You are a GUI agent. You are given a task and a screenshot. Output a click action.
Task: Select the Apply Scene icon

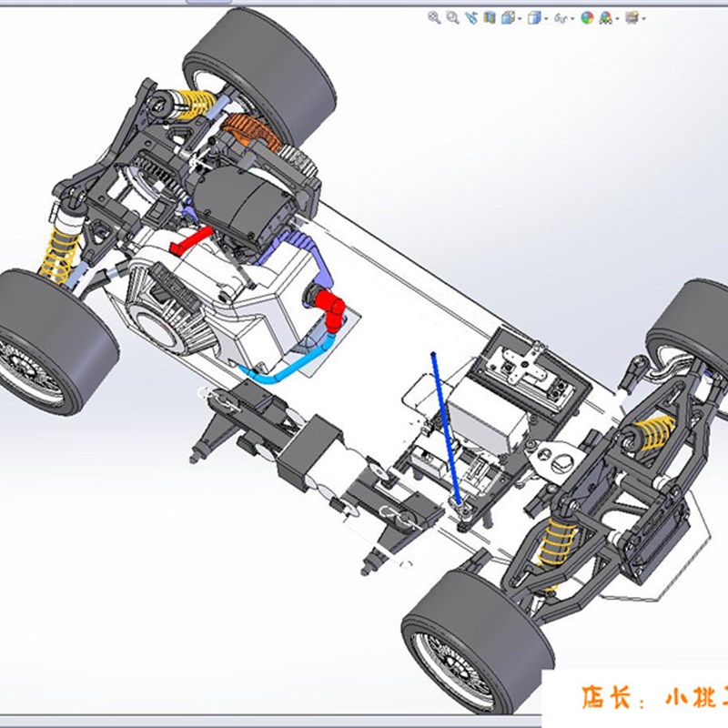[605, 15]
